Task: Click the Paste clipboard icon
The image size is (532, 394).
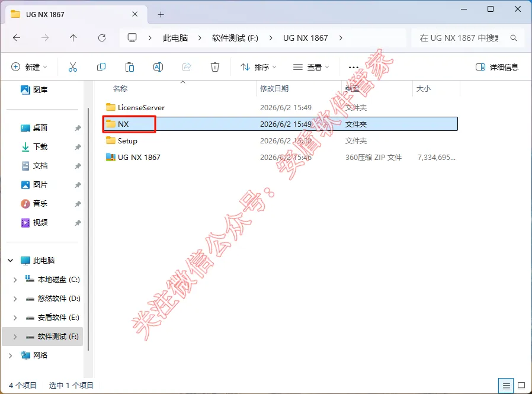Action: [x=130, y=67]
